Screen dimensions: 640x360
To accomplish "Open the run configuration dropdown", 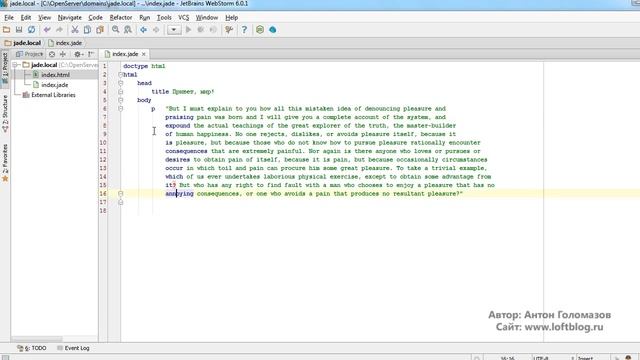I will pos(174,29).
